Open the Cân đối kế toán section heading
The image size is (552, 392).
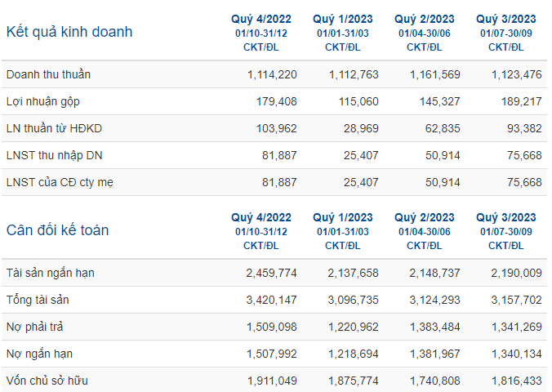[57, 230]
